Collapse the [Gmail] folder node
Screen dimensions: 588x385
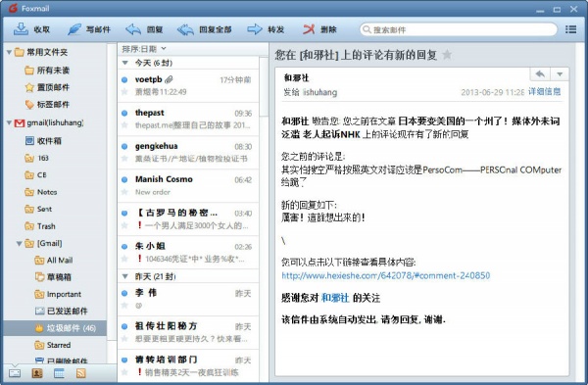[x=20, y=244]
